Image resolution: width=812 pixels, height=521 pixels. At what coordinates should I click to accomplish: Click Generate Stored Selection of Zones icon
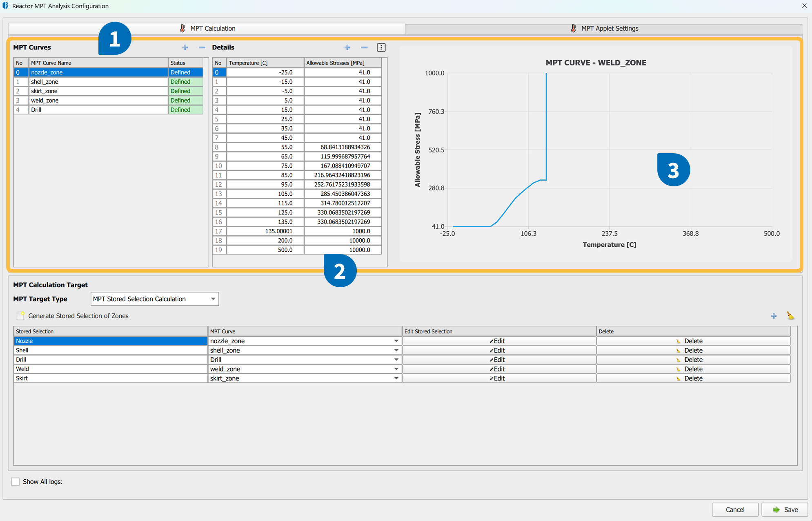pos(20,316)
